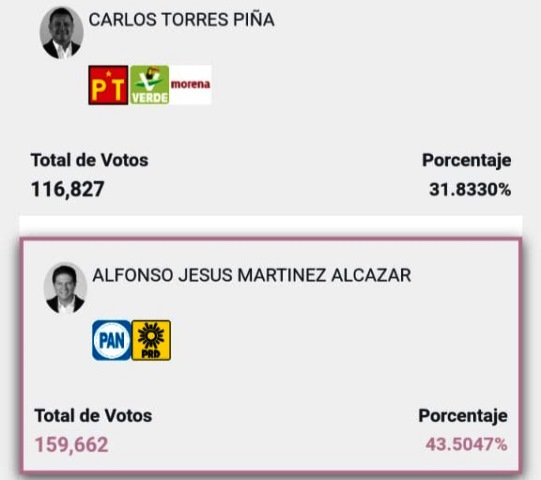The height and width of the screenshot is (480, 541).
Task: Select the highlighted Martinez Alcazar candidate card
Action: point(271,355)
